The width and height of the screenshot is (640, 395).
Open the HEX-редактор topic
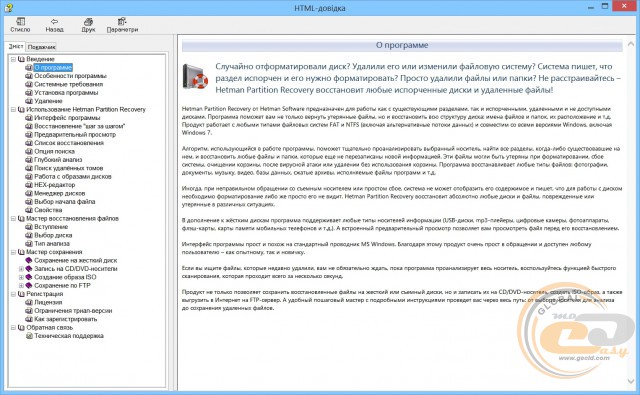(55, 184)
